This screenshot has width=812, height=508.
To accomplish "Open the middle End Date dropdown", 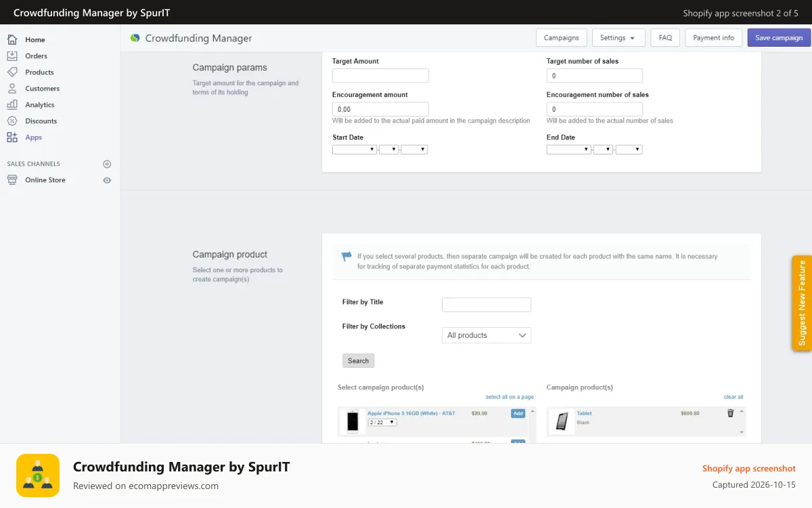I will [x=604, y=150].
